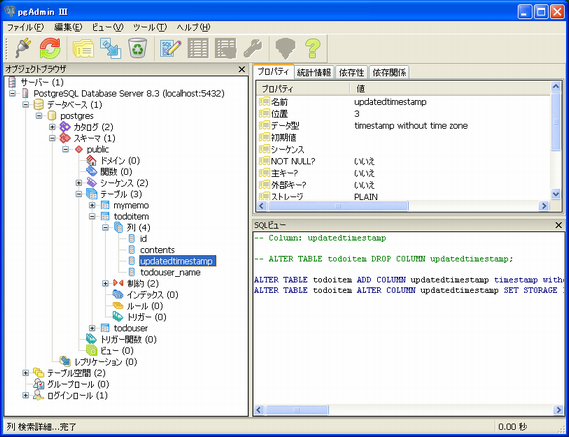
Task: Collapse the スキーマ (1) node
Action: (x=52, y=138)
